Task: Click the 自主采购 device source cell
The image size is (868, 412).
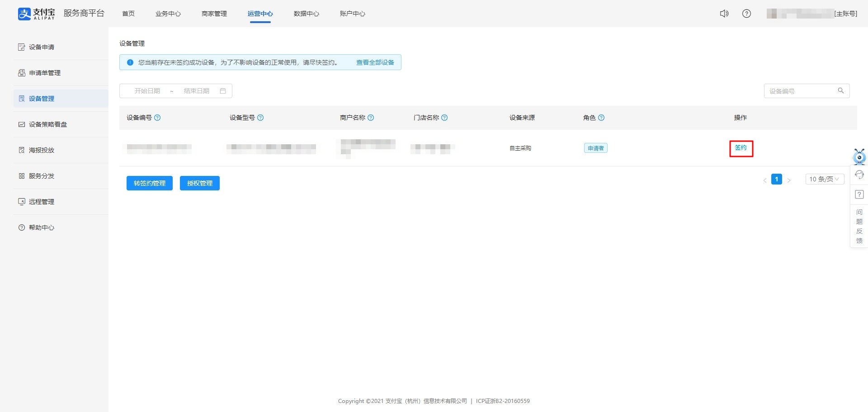Action: [520, 148]
